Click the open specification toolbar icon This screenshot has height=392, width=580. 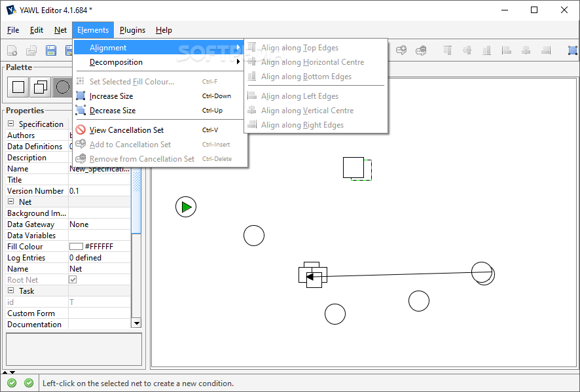point(31,50)
